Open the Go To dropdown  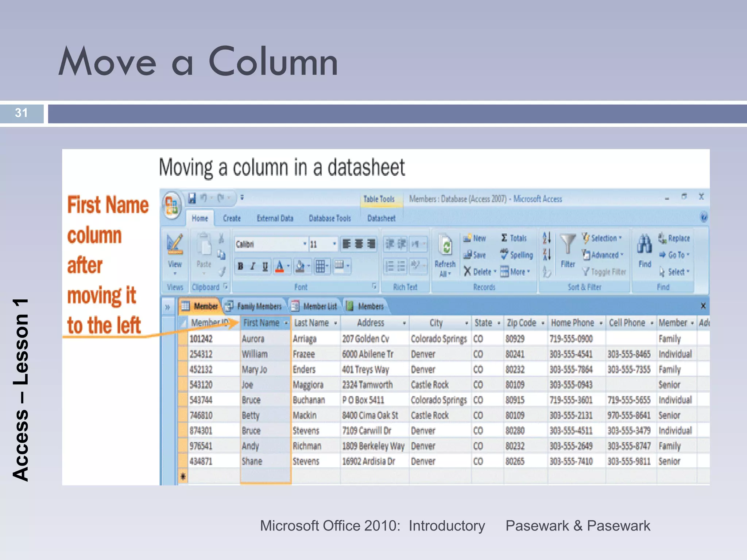pos(674,255)
